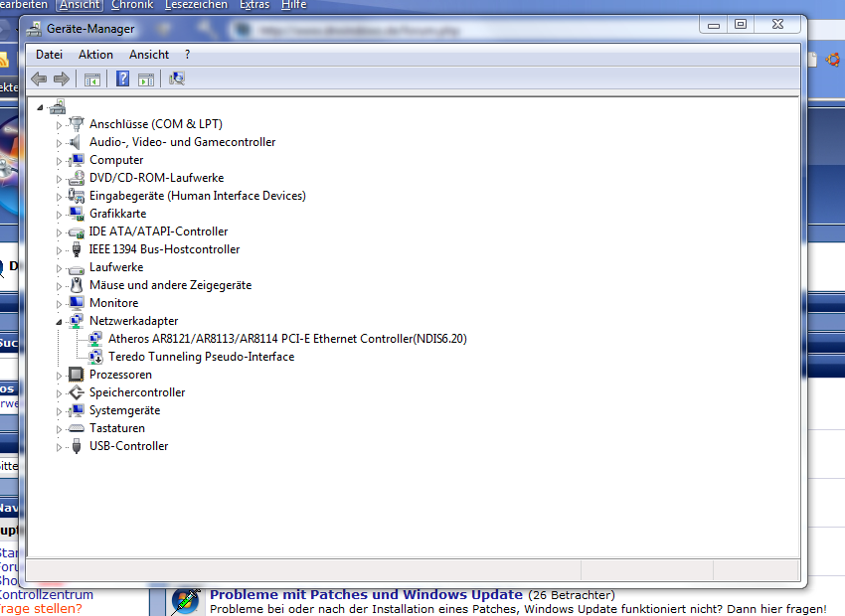Open the ? help menu
This screenshot has height=616, width=845.
187,55
